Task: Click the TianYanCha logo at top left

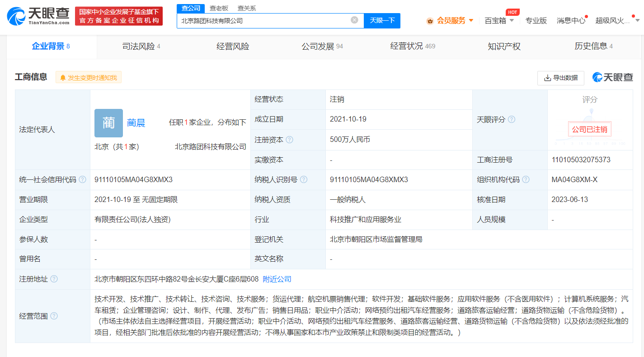Action: coord(38,16)
